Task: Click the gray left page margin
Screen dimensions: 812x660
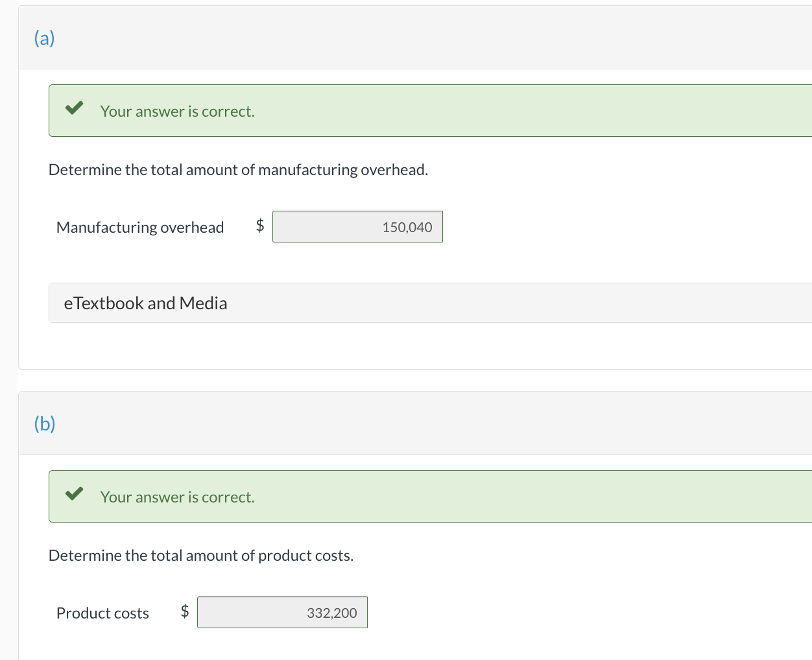Action: click(x=8, y=324)
